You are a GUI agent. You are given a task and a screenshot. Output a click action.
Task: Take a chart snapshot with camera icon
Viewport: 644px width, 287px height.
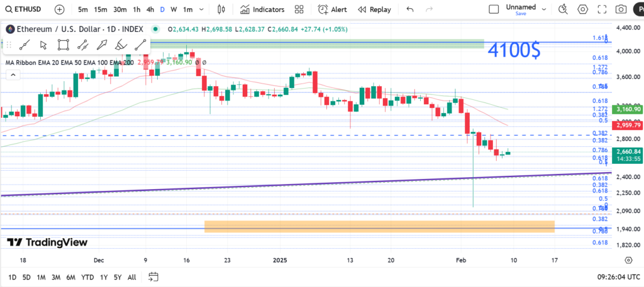pyautogui.click(x=621, y=9)
